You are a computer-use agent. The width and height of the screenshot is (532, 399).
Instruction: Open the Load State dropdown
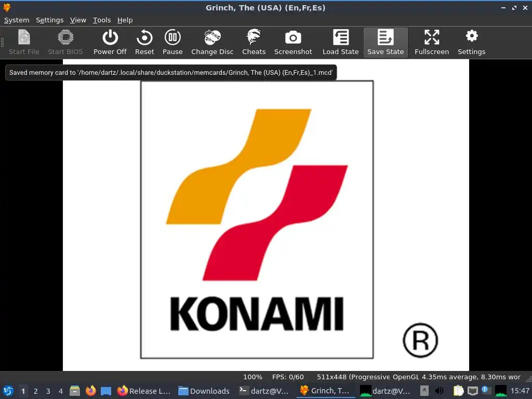coord(341,43)
